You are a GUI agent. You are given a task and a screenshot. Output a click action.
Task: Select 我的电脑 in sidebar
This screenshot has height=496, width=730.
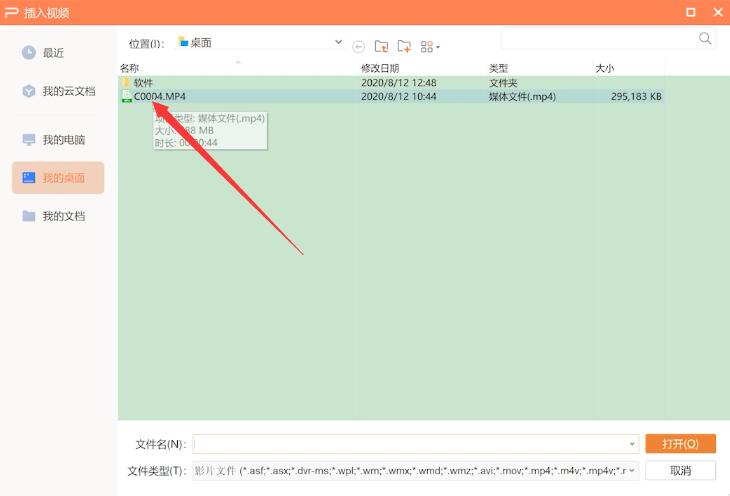pyautogui.click(x=58, y=140)
